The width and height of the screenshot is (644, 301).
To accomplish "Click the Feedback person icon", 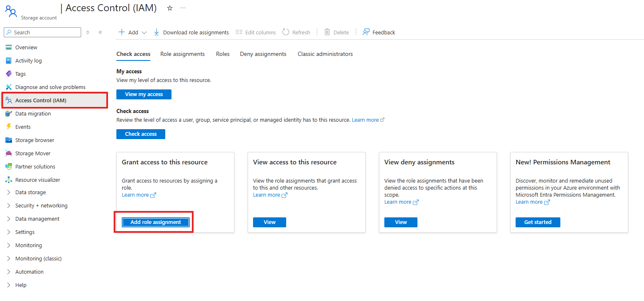I will point(366,32).
